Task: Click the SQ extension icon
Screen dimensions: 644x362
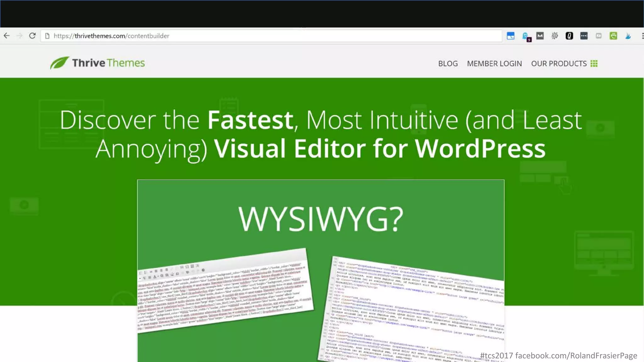Action: (554, 36)
